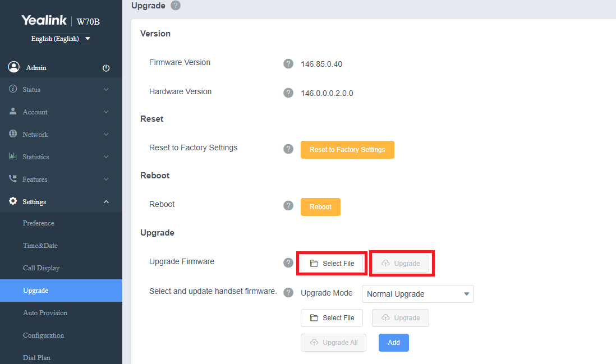This screenshot has width=616, height=364.
Task: Click help icon beside Upgrade Firmware
Action: point(288,262)
